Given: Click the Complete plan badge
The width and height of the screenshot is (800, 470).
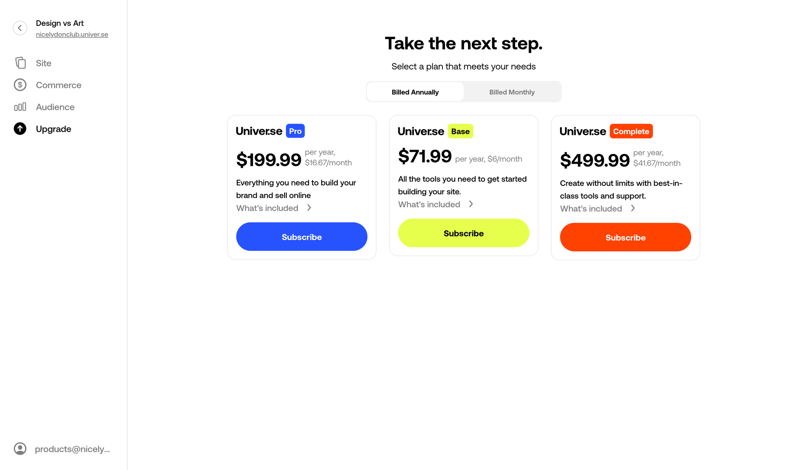Looking at the screenshot, I should [631, 131].
